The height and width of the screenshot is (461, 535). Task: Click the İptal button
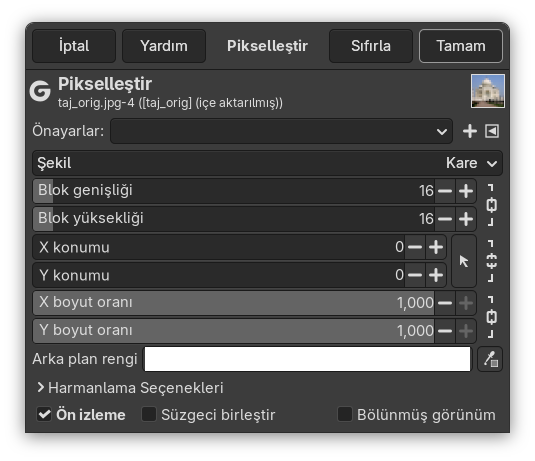click(x=74, y=46)
